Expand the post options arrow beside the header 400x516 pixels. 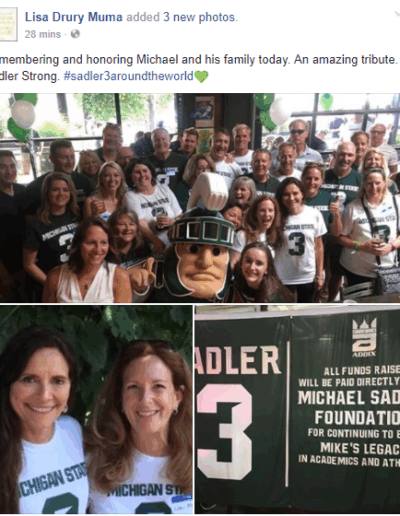click(x=397, y=14)
